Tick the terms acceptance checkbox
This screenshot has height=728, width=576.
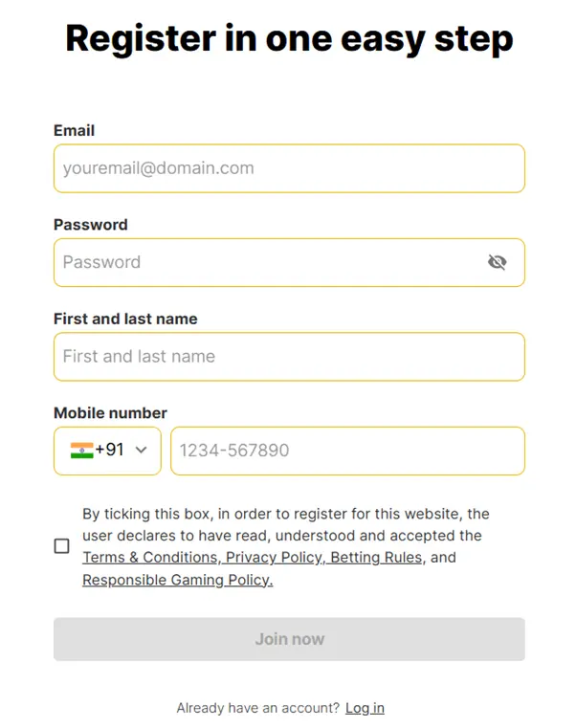[62, 546]
